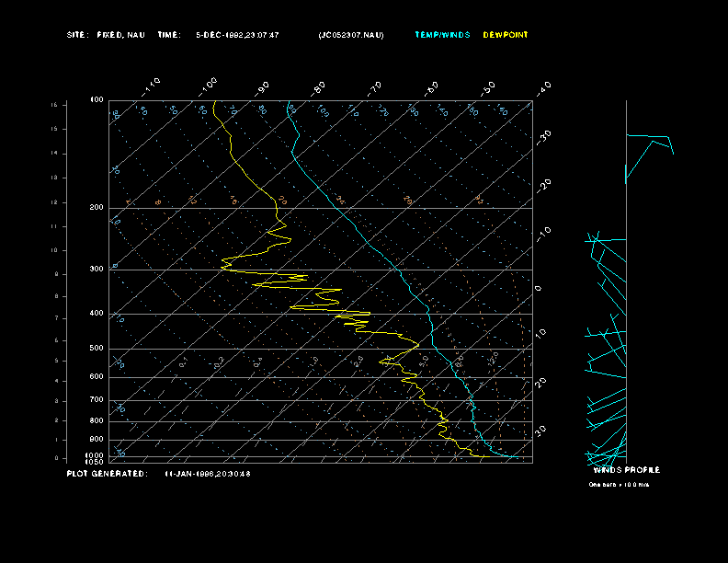Click the 800 pressure level label
Image resolution: width=728 pixels, height=563 pixels.
coord(97,420)
